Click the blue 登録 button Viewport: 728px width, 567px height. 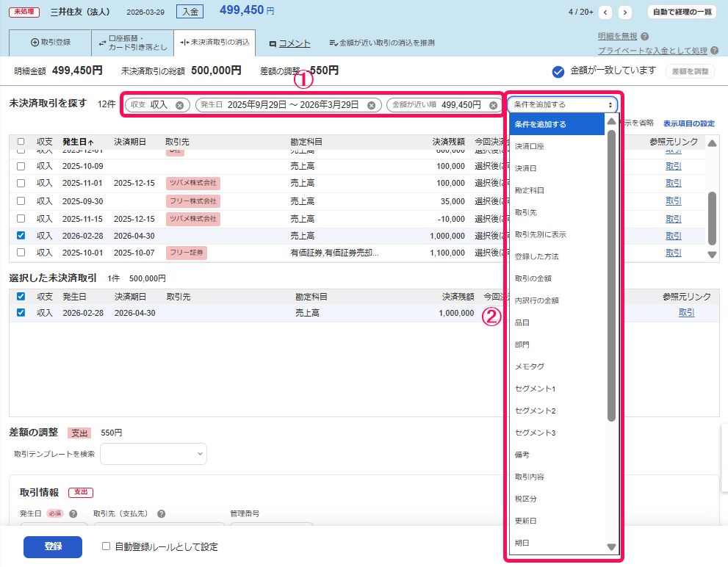point(53,546)
